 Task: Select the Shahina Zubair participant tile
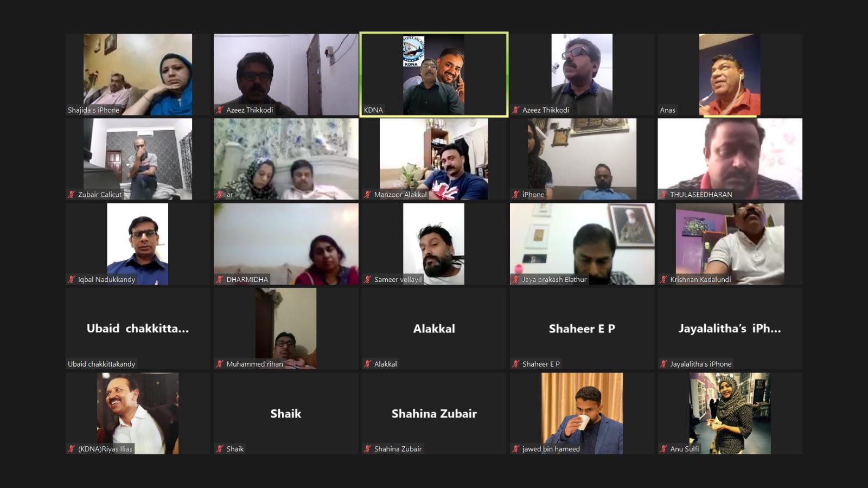pos(434,413)
